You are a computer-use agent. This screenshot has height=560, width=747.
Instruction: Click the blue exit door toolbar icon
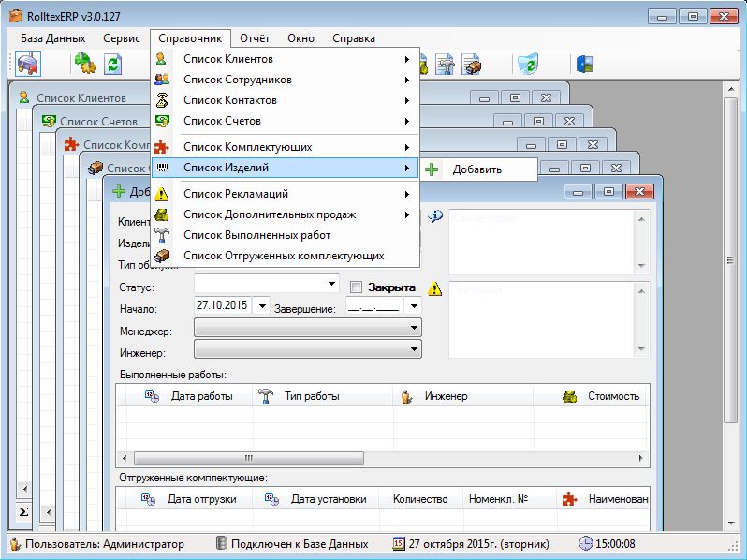[x=585, y=64]
